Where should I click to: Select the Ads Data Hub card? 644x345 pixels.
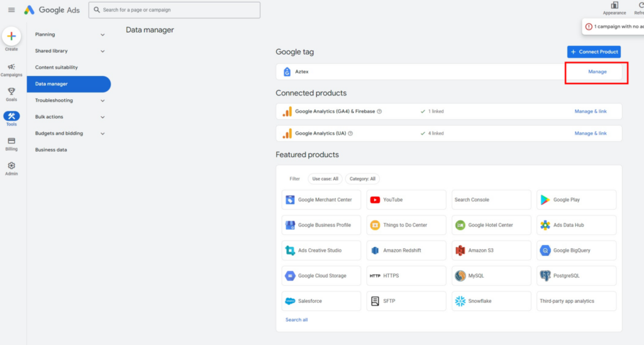tap(576, 225)
